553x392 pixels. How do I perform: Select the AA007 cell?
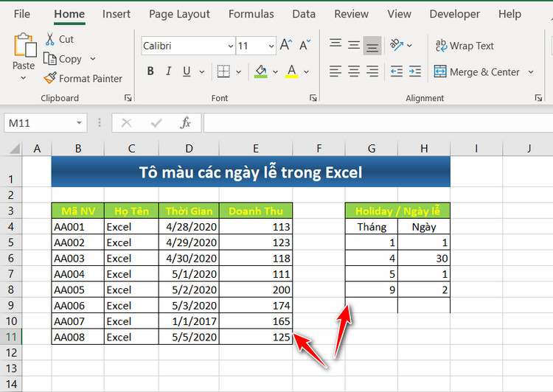coord(78,321)
